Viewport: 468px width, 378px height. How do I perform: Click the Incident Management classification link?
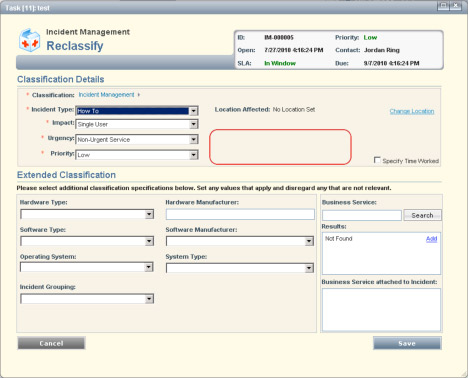(x=106, y=95)
